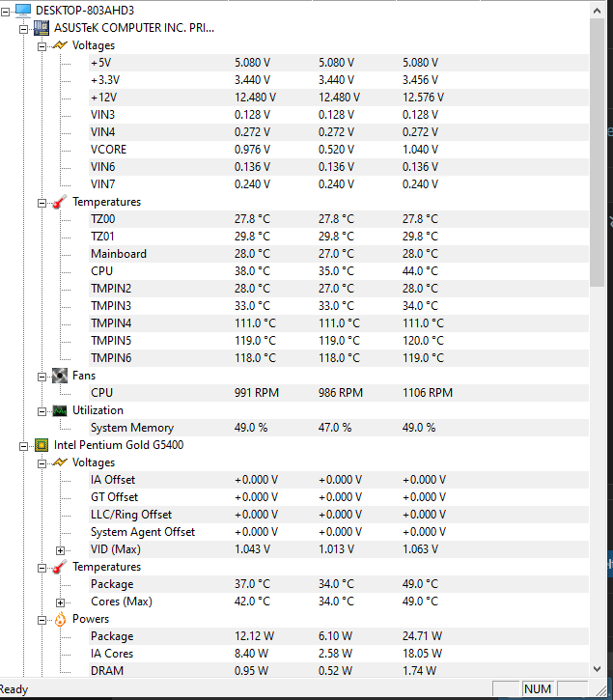
Task: Select the TMPIN3 row
Action: point(339,306)
